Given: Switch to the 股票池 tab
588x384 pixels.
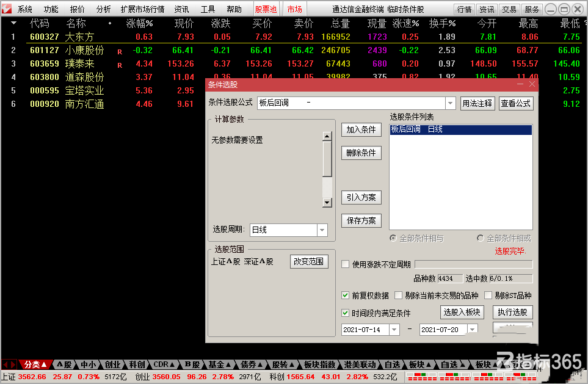Looking at the screenshot, I should (266, 9).
